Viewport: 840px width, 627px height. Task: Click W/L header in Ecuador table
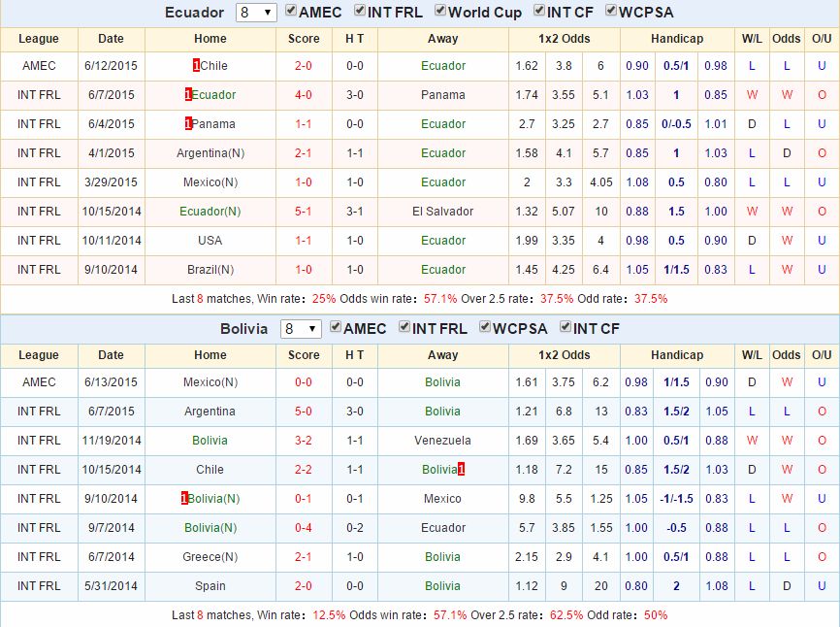[752, 39]
